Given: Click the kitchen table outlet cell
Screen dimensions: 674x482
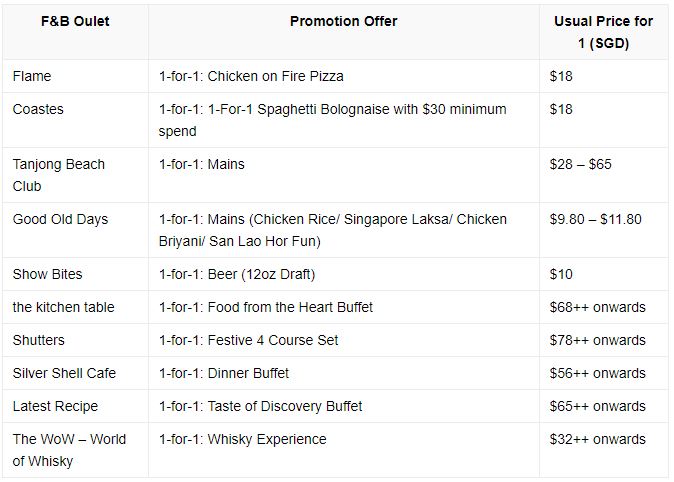Looking at the screenshot, I should point(63,307).
